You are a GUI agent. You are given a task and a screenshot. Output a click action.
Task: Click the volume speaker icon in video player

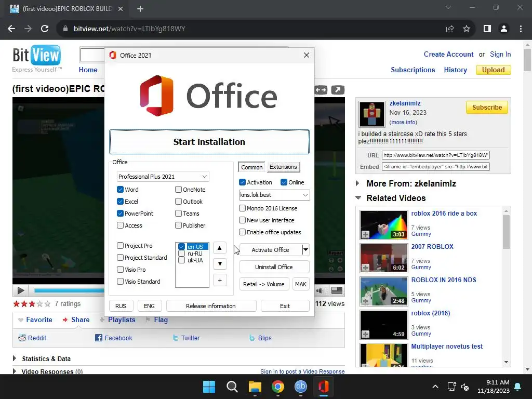tap(321, 290)
